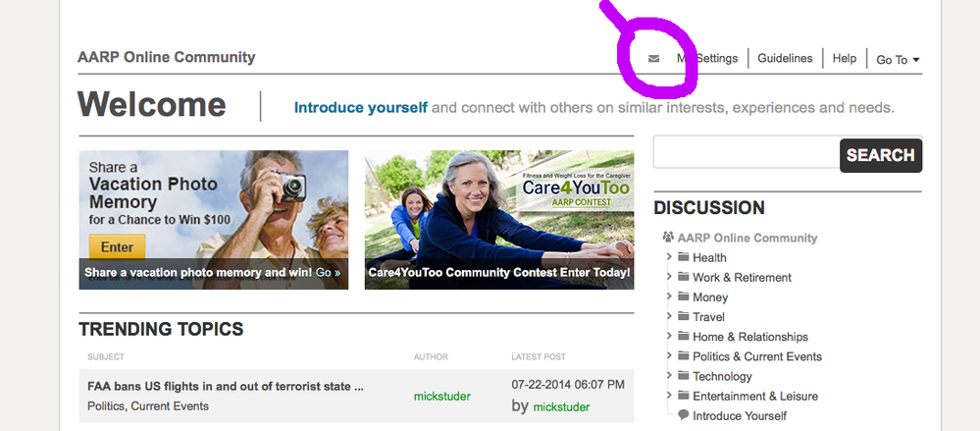Select Money in discussion tree
Image resolution: width=980 pixels, height=431 pixels.
coord(710,297)
